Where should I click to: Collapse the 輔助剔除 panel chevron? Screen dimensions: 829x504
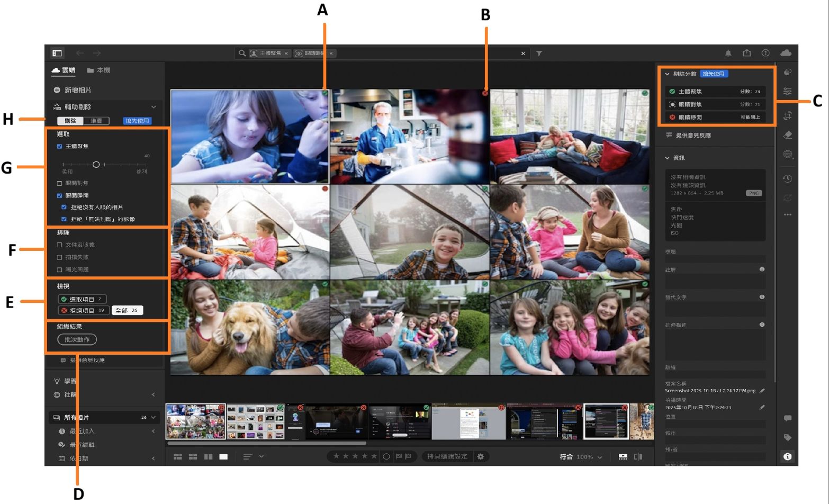tap(155, 106)
